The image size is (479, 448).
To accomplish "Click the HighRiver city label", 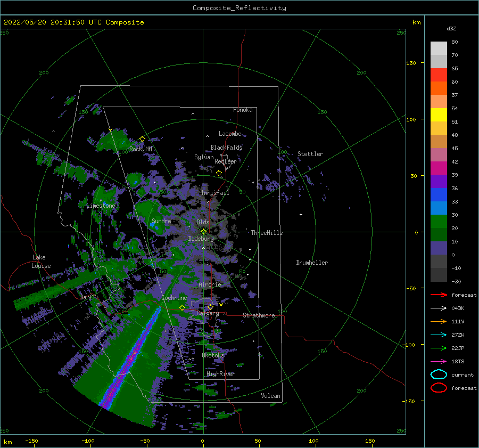I will (x=221, y=374).
